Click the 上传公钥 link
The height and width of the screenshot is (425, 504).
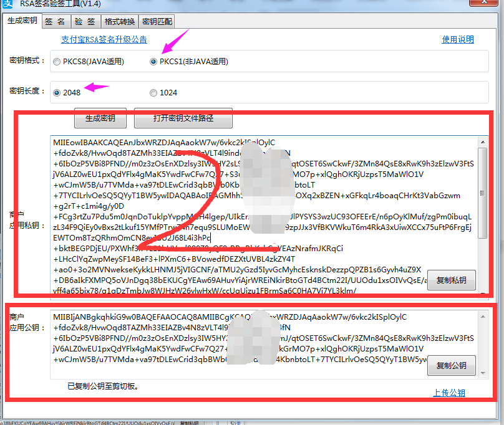coord(449,393)
